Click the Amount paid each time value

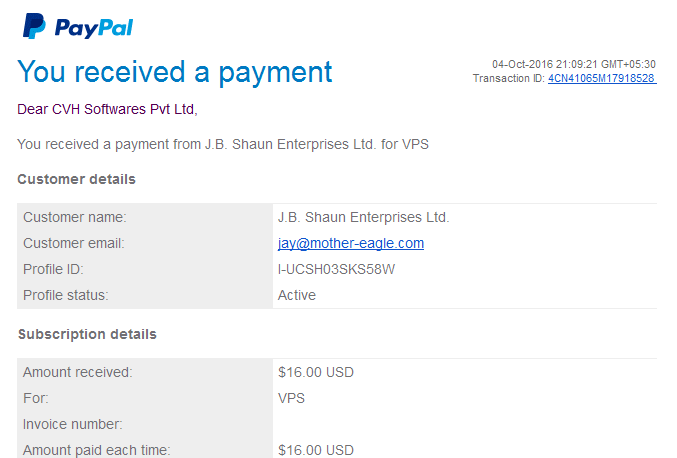coord(316,450)
